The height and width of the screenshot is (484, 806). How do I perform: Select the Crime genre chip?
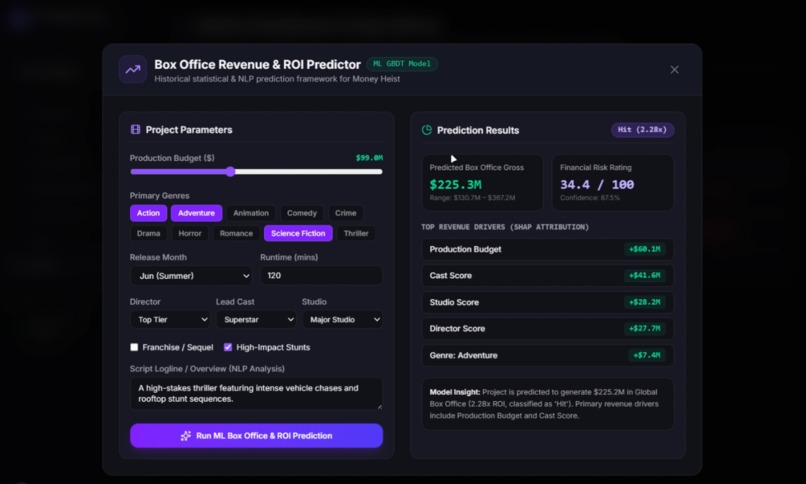click(345, 213)
